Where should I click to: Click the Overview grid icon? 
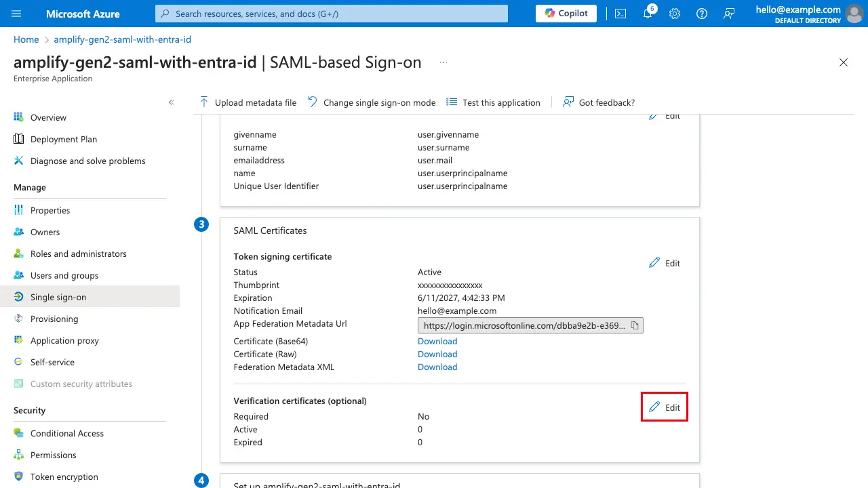coord(18,117)
